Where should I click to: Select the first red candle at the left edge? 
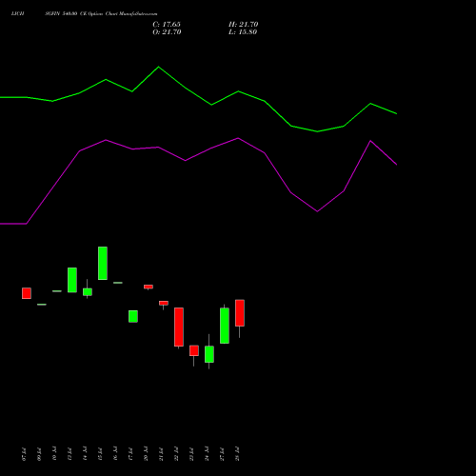click(x=27, y=293)
